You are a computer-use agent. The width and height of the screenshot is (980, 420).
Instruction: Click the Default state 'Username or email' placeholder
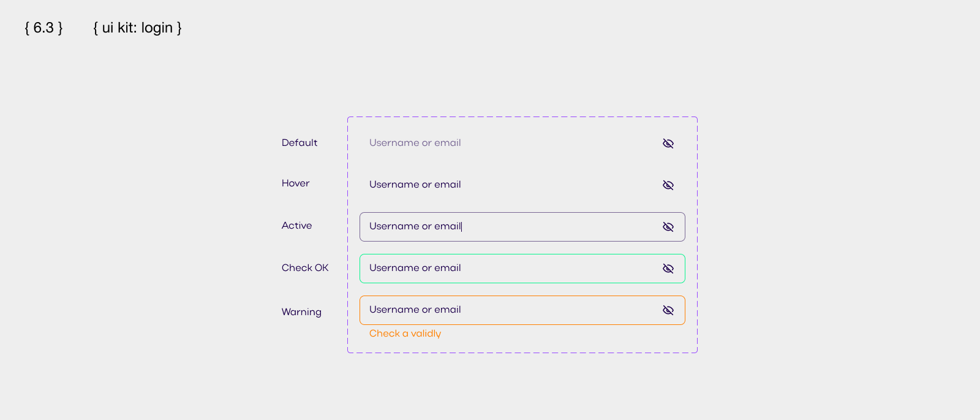click(x=415, y=143)
